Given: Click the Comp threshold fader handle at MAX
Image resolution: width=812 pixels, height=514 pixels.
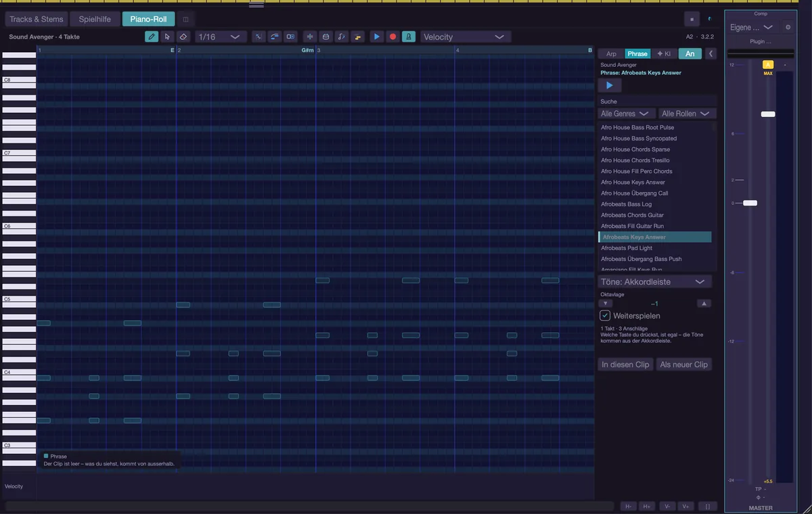Looking at the screenshot, I should click(x=768, y=114).
